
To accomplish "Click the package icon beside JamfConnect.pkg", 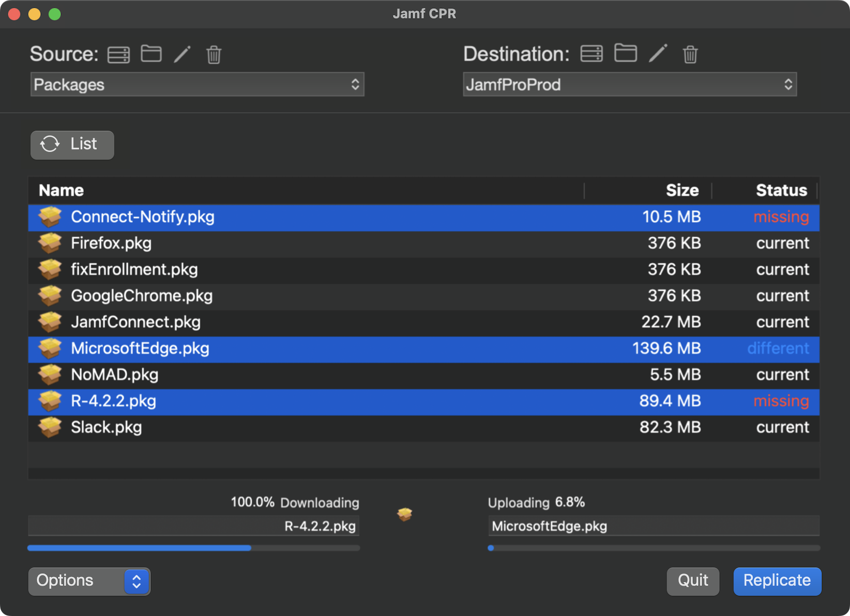I will 50,322.
